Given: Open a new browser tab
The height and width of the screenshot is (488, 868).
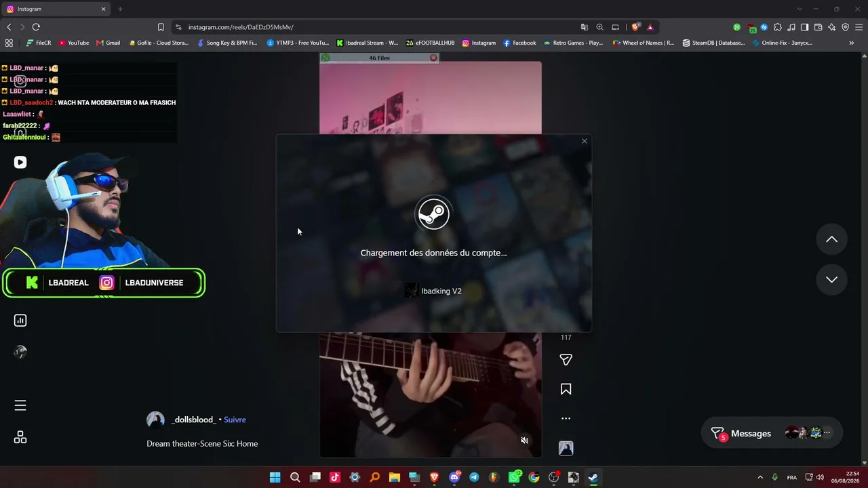Looking at the screenshot, I should pyautogui.click(x=120, y=9).
